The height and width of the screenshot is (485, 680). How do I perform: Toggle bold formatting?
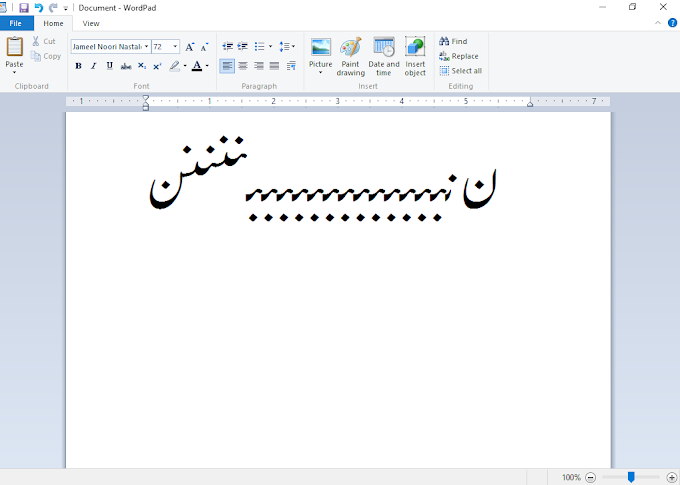78,66
